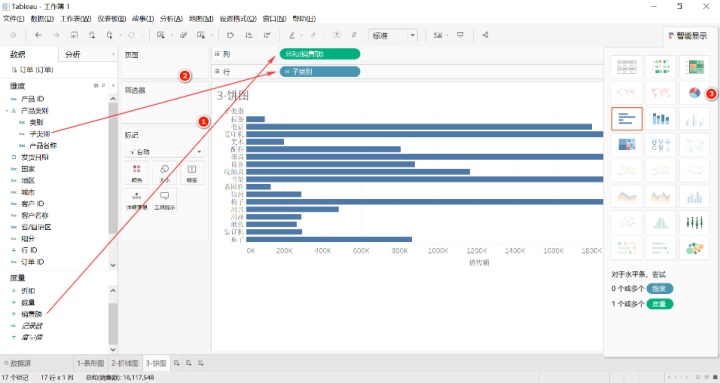
Task: Click the Sort descending toolbar icon
Action: (x=267, y=35)
